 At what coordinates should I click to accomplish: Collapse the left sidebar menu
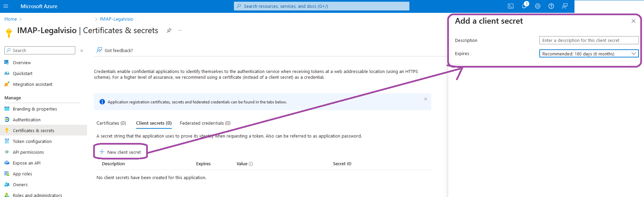82,51
